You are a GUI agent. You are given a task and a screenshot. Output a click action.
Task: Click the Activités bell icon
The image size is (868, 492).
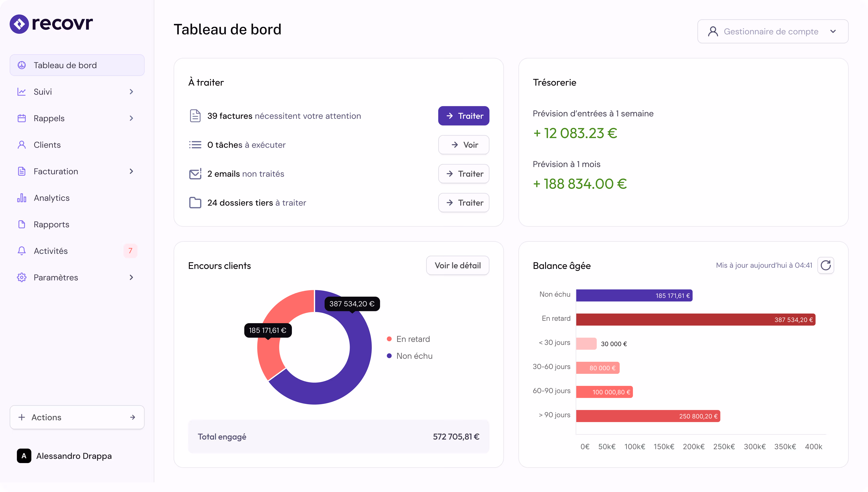click(22, 251)
